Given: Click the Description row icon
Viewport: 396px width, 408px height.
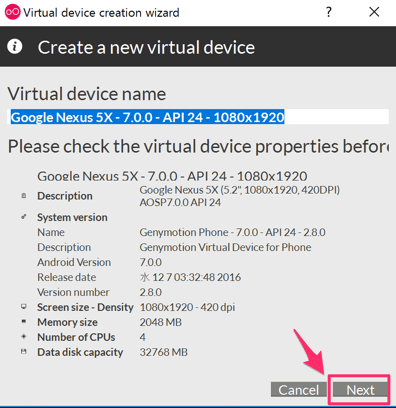Looking at the screenshot, I should [x=24, y=196].
